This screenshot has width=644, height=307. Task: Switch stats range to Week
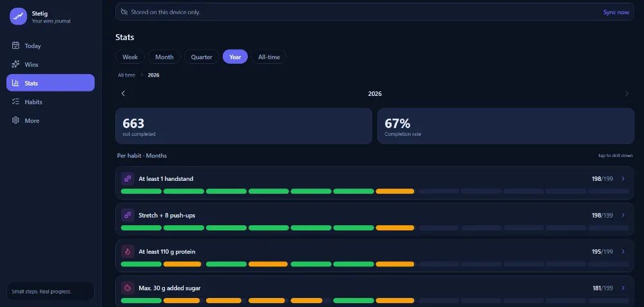130,57
